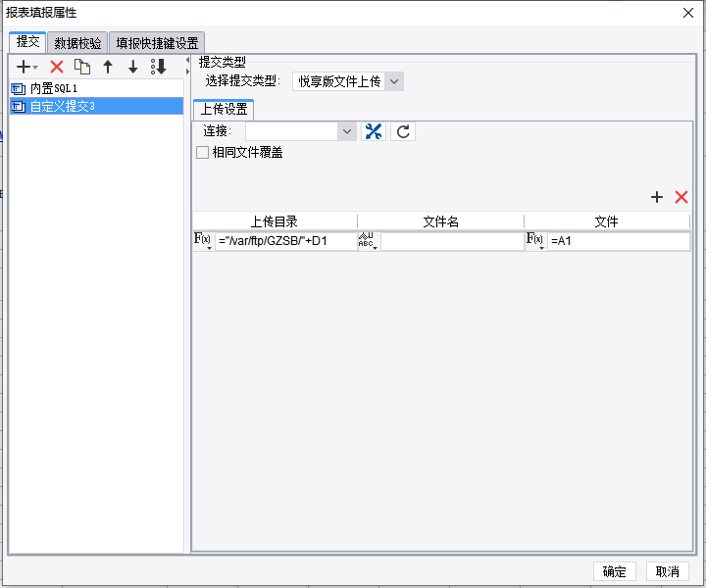Click 取消 to cancel
The width and height of the screenshot is (706, 588).
coord(668,571)
